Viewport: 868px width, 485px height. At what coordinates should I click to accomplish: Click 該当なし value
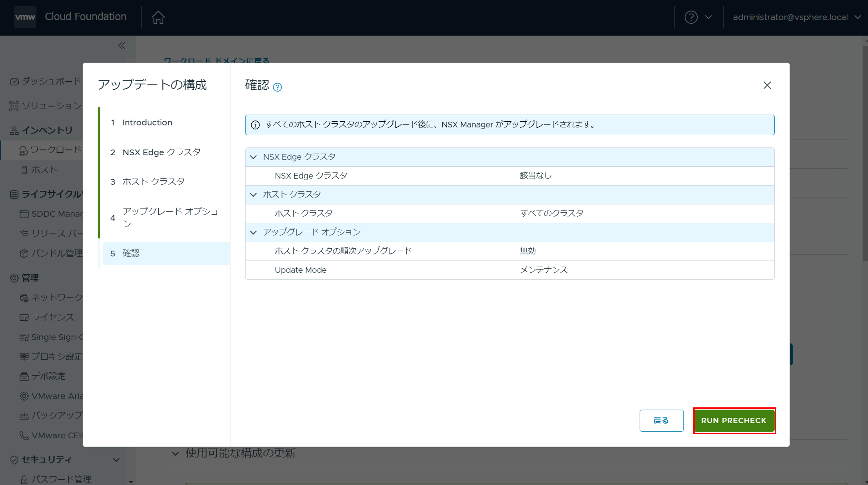coord(536,176)
